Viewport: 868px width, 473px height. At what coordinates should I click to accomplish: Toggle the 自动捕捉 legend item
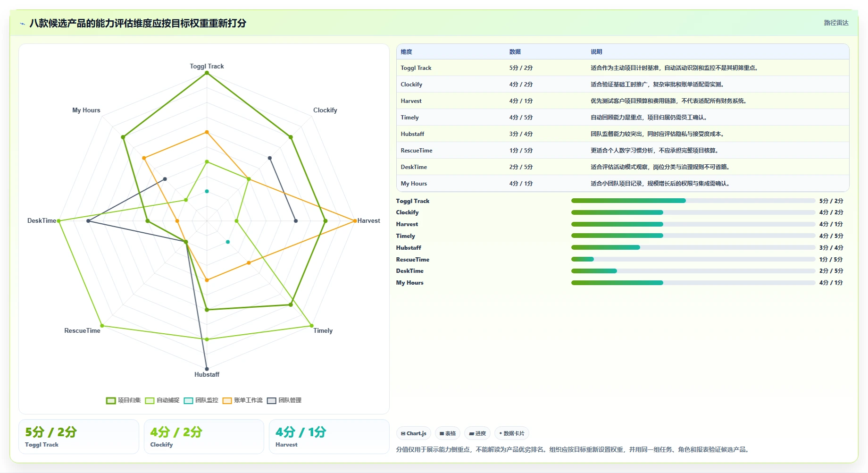tap(162, 400)
